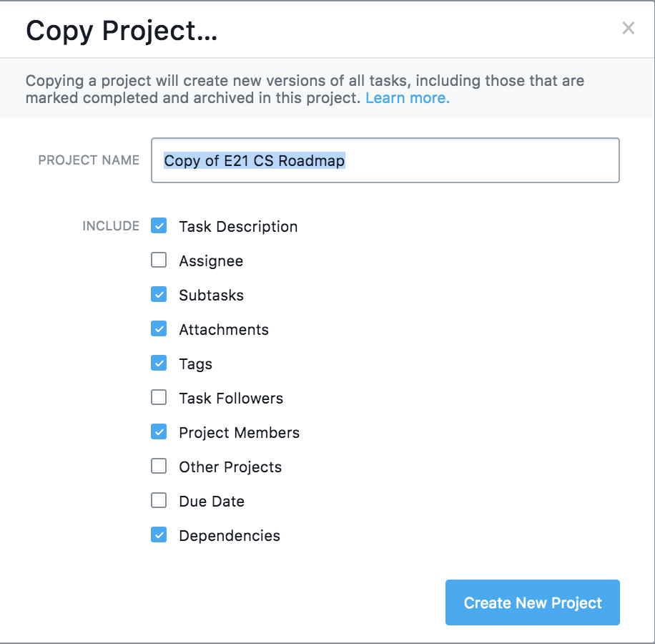Disable the Attachments checkbox
This screenshot has height=644, width=655.
tap(159, 329)
